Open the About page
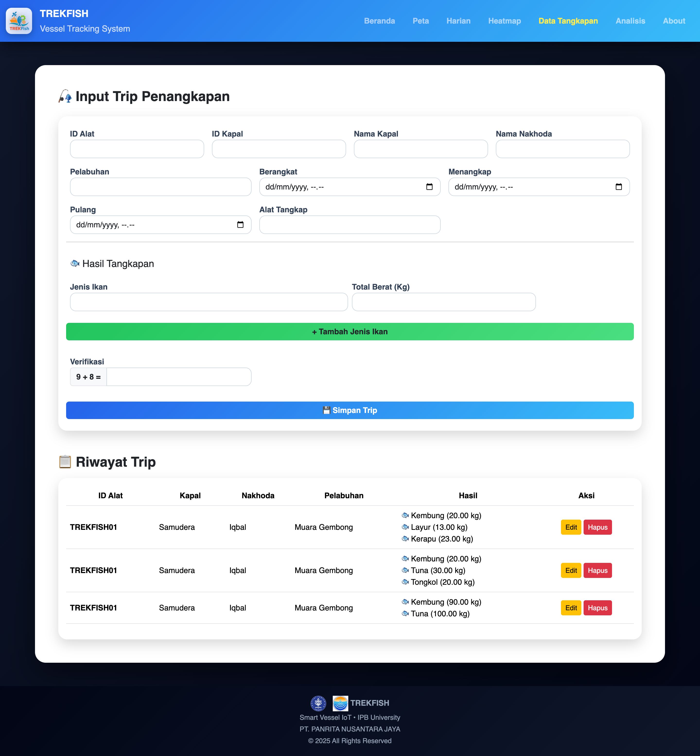This screenshot has height=756, width=700. pyautogui.click(x=674, y=21)
